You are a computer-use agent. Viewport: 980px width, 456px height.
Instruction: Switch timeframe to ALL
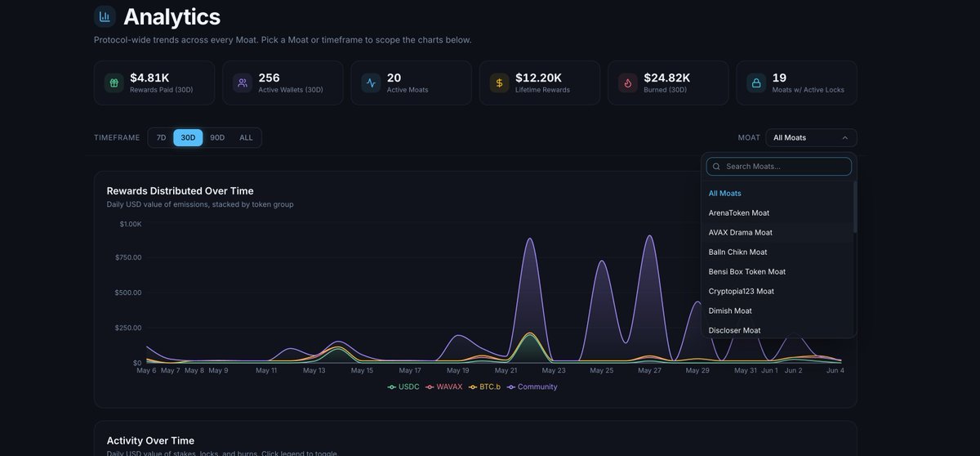coord(246,137)
